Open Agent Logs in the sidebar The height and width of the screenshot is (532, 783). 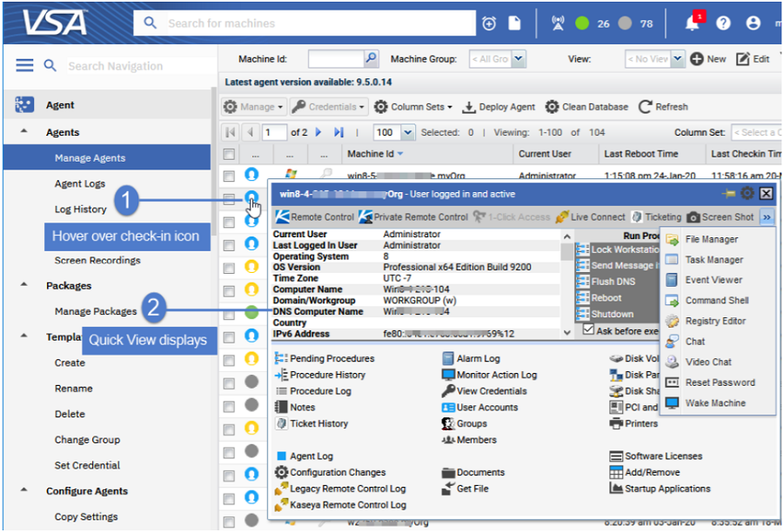pos(80,183)
